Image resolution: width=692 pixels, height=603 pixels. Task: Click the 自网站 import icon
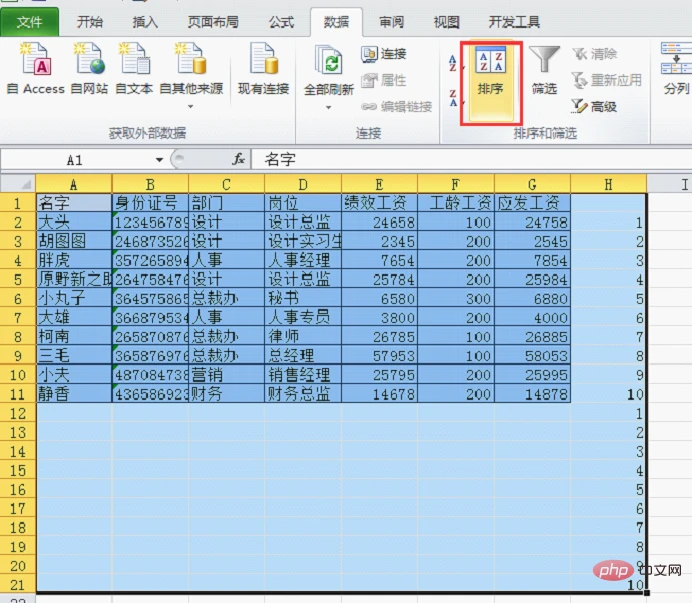[x=89, y=68]
